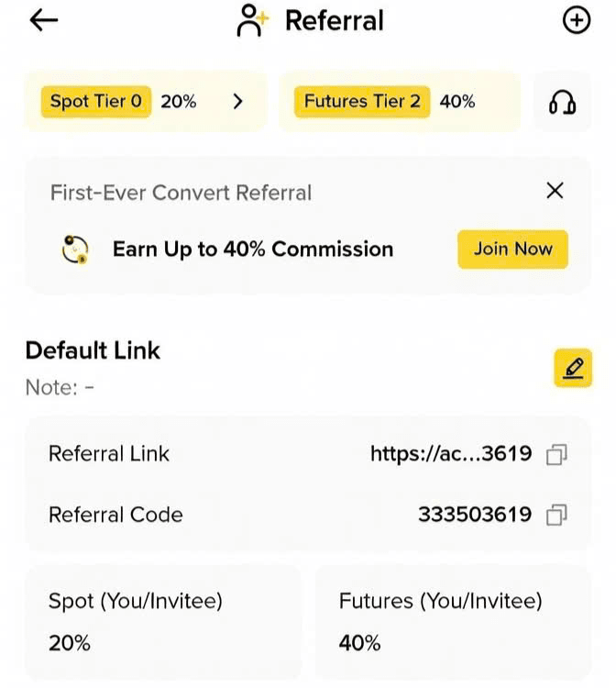Open the Spot (You/Invitee) card
The image size is (616, 688).
[162, 622]
